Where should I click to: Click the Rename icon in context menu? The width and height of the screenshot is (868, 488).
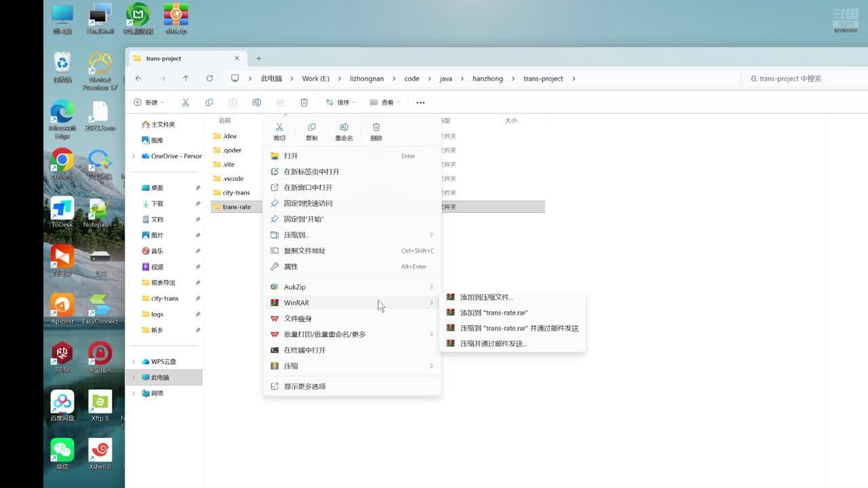tap(344, 131)
